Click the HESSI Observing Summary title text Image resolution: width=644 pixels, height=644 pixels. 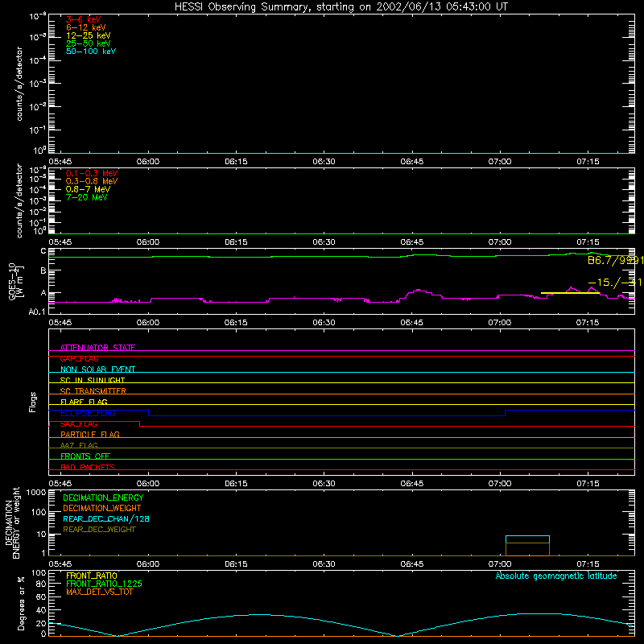[x=341, y=7]
